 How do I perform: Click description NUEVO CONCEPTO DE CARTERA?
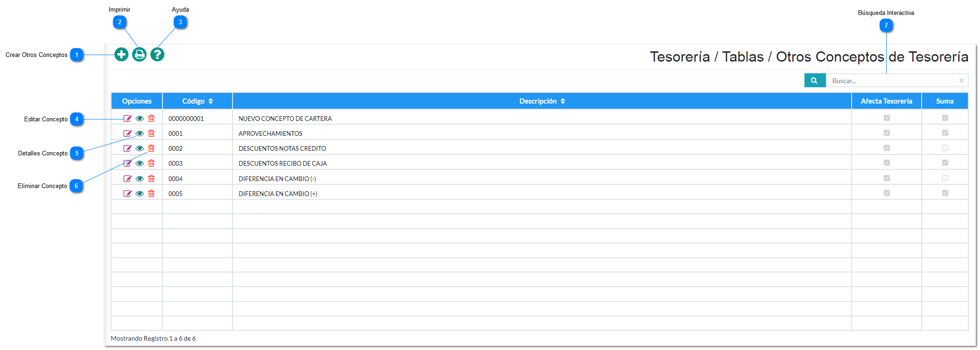(285, 119)
